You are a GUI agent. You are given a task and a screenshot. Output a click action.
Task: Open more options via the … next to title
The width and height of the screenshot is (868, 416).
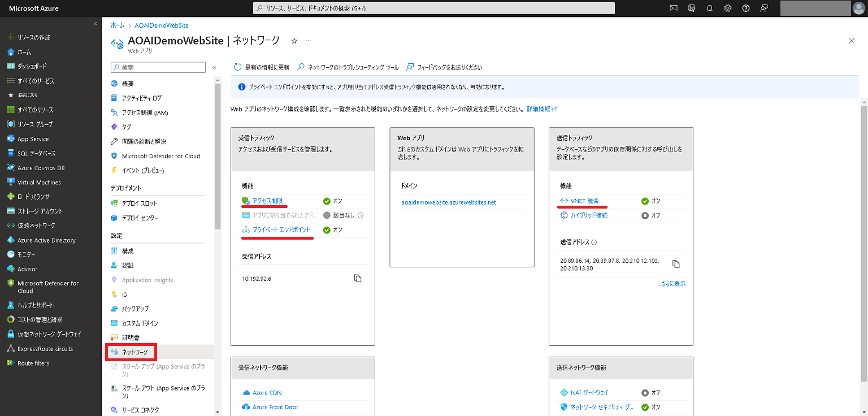point(308,41)
